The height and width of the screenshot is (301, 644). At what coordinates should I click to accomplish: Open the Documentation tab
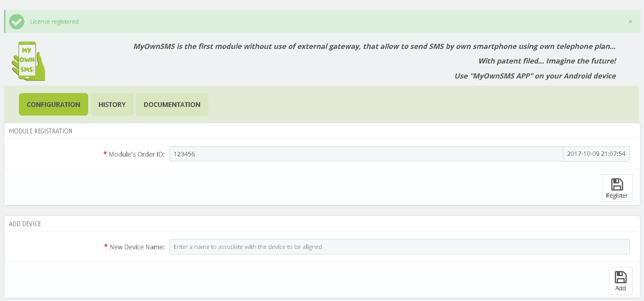172,105
